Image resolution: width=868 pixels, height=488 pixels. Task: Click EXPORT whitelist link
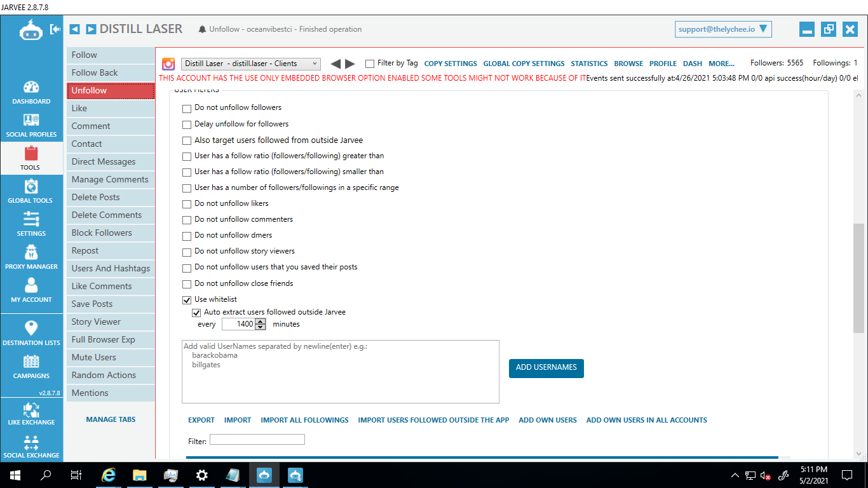(x=201, y=420)
